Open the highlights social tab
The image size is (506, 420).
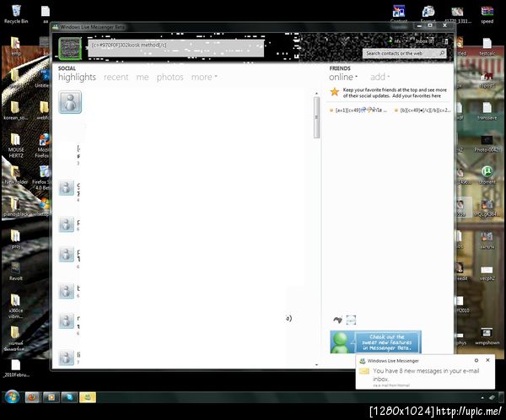(77, 77)
